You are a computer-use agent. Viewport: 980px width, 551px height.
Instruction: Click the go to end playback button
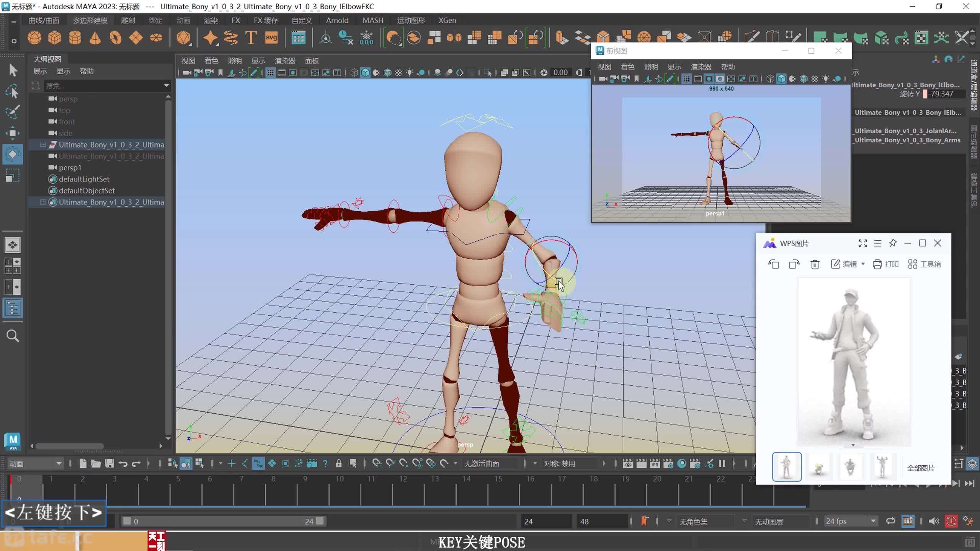969,483
